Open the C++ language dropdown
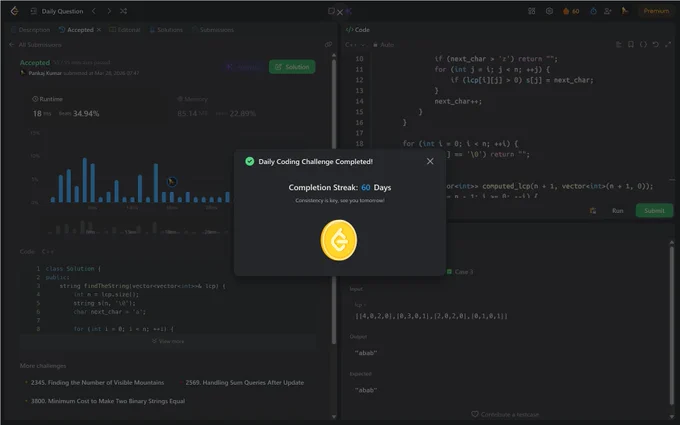The image size is (680, 425). (355, 45)
